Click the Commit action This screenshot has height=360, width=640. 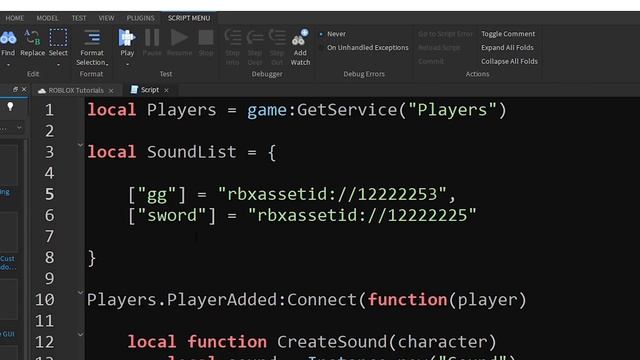coord(431,61)
